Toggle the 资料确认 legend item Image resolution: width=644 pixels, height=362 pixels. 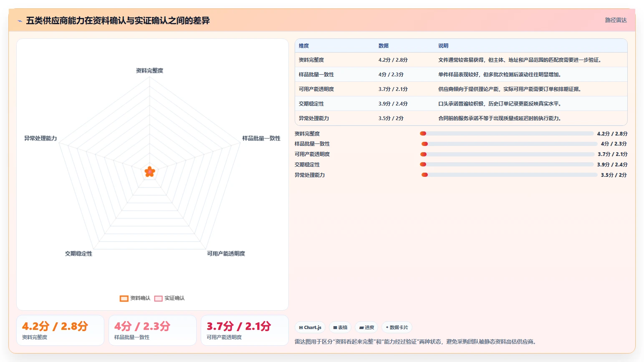135,298
